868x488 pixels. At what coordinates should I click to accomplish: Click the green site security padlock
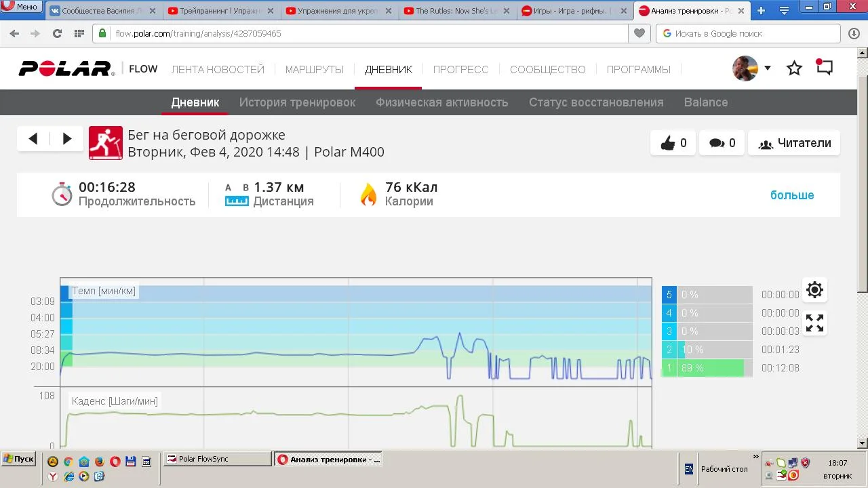[x=103, y=33]
